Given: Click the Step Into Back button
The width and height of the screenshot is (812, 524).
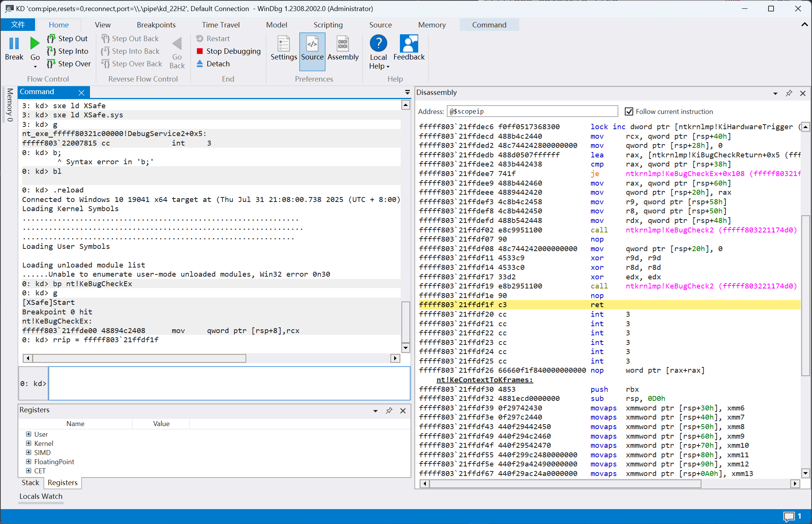Looking at the screenshot, I should pos(131,51).
